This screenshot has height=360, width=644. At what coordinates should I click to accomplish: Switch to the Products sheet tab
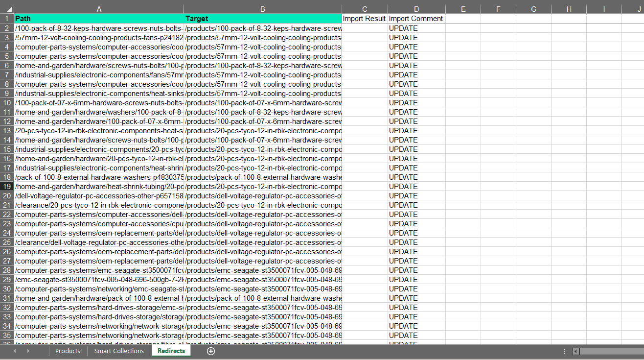pos(68,351)
